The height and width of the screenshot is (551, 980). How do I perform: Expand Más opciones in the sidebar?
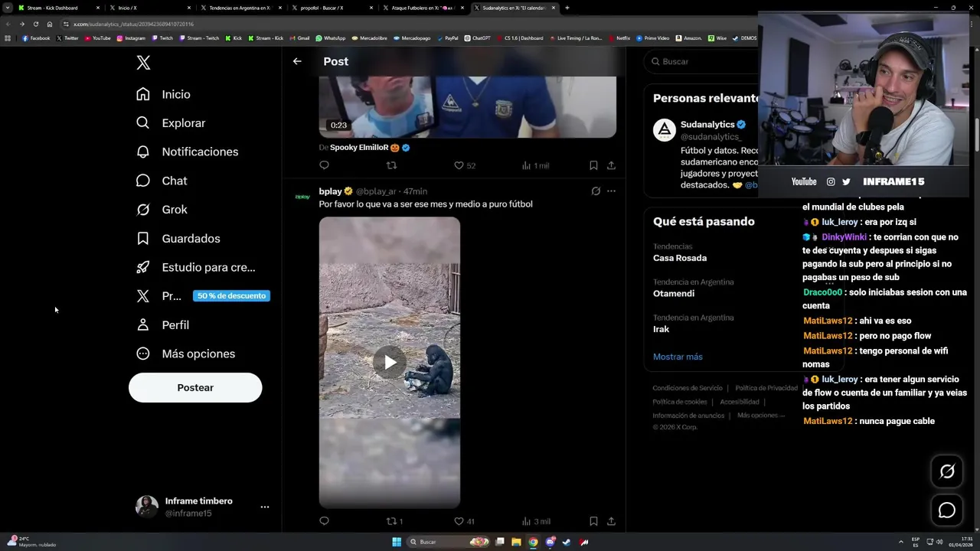(185, 354)
